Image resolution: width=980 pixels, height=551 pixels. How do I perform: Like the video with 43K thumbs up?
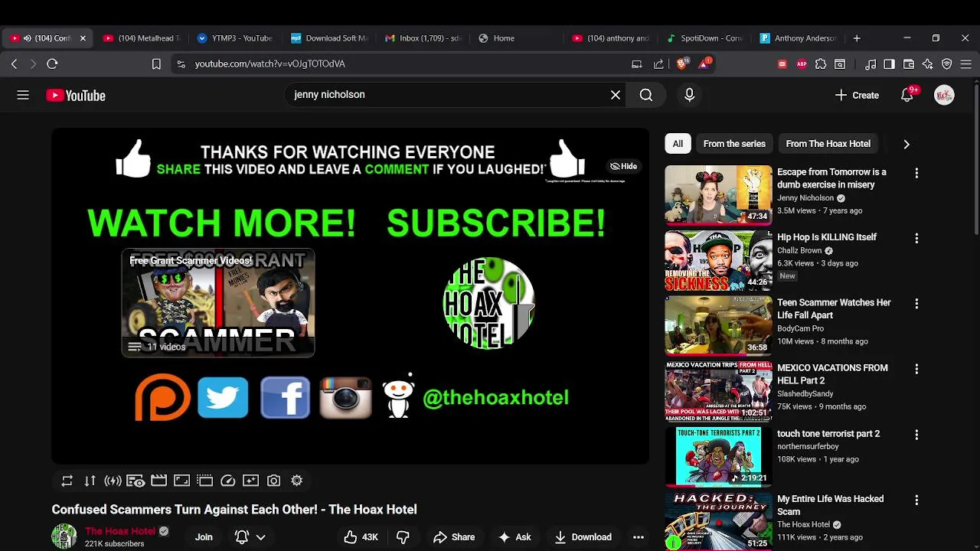[360, 537]
